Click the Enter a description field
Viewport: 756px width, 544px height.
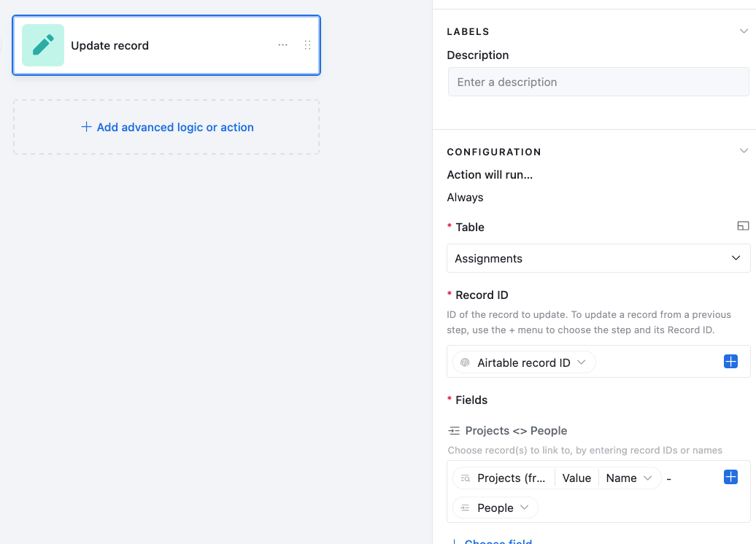598,82
